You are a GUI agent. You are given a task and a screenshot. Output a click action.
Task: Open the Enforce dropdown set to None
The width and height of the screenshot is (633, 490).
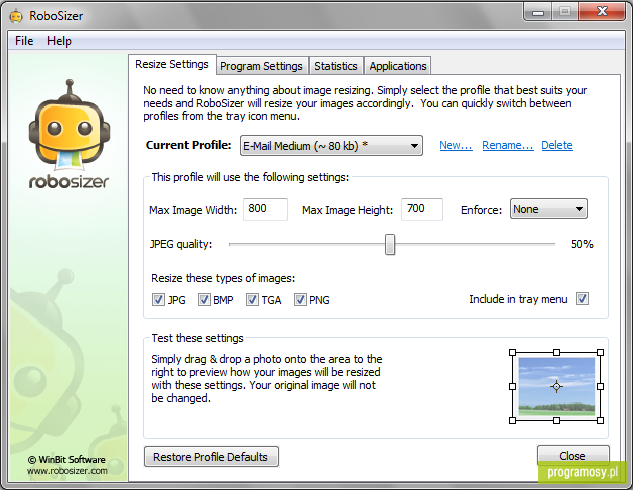tap(549, 209)
